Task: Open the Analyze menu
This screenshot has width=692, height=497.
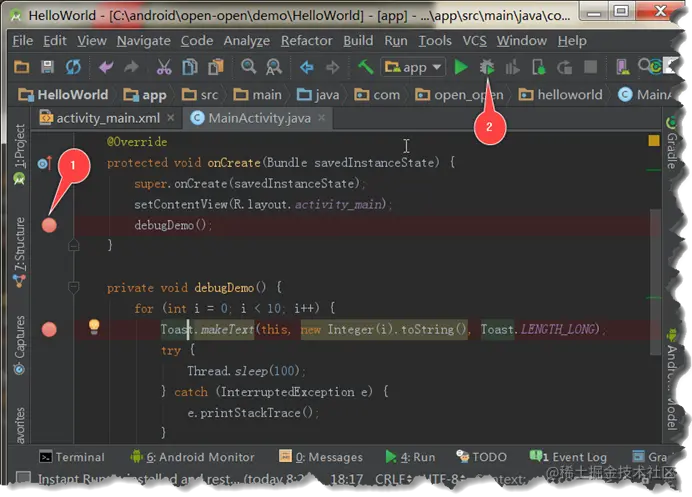Action: pyautogui.click(x=247, y=41)
